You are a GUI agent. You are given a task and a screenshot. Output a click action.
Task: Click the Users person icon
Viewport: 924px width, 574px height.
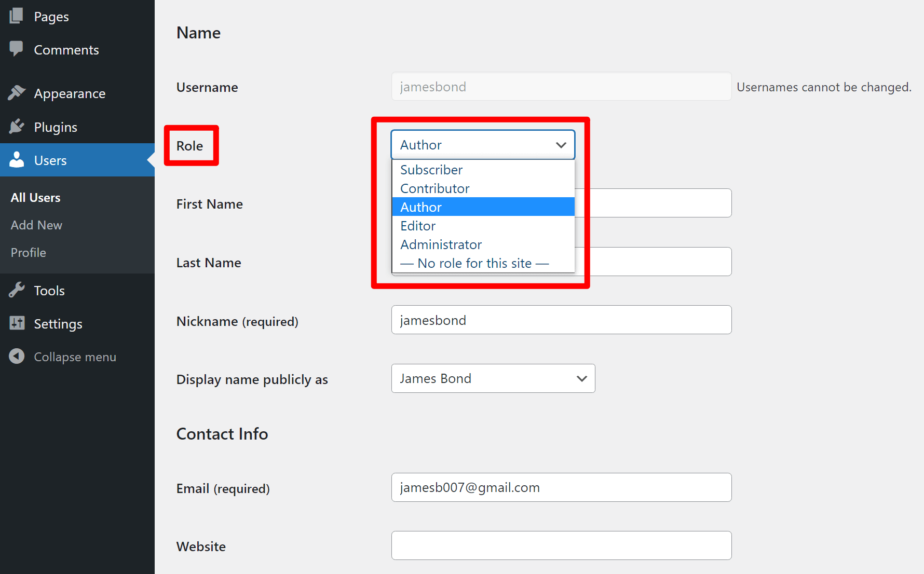pyautogui.click(x=16, y=160)
